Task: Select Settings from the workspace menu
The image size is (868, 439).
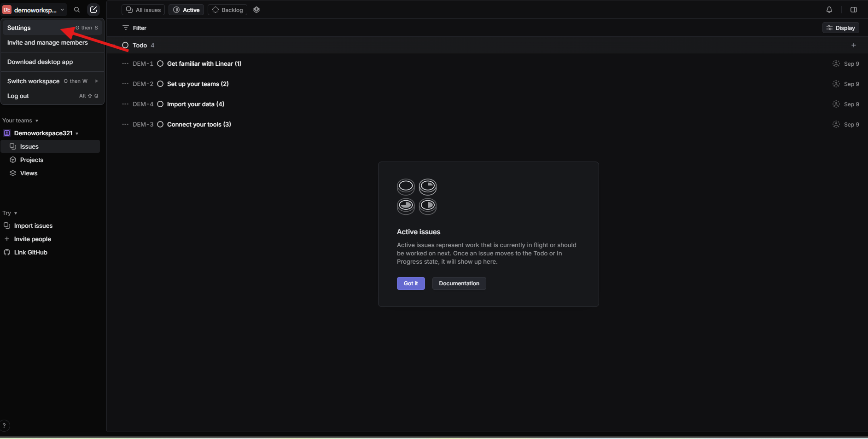Action: [19, 28]
